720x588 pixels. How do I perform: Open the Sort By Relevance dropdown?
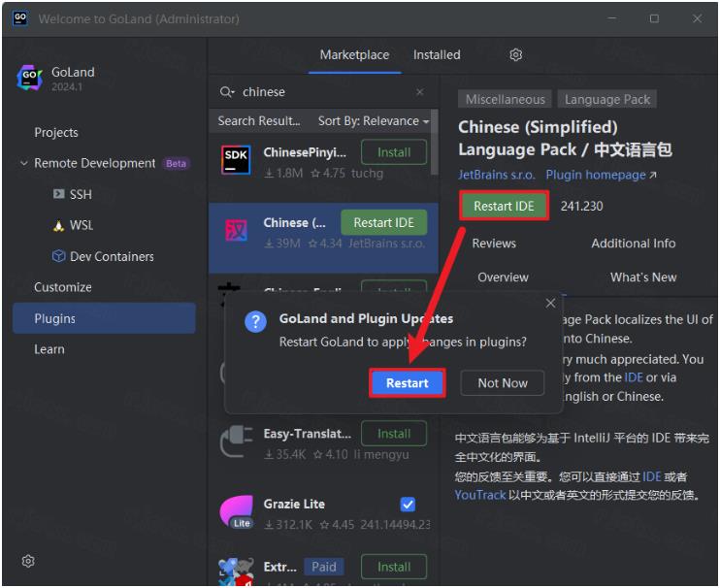click(x=374, y=121)
